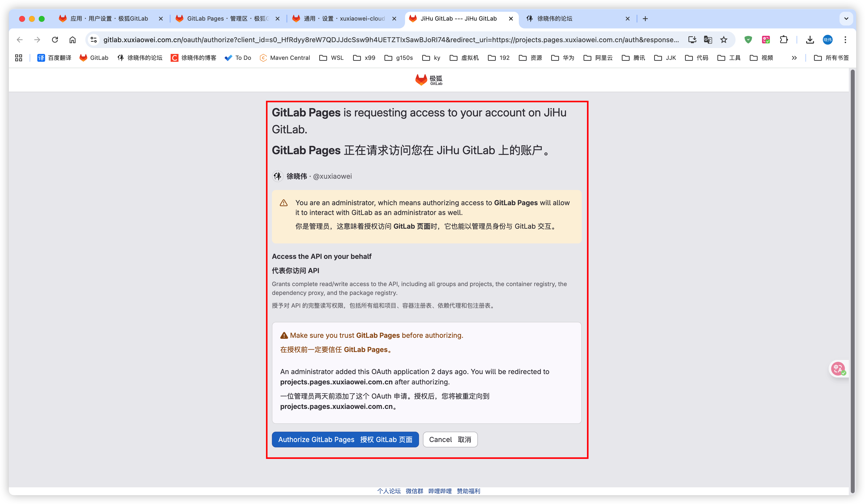Expand the tab search dropdown arrow
Viewport: 865px width, 504px height.
(x=846, y=19)
